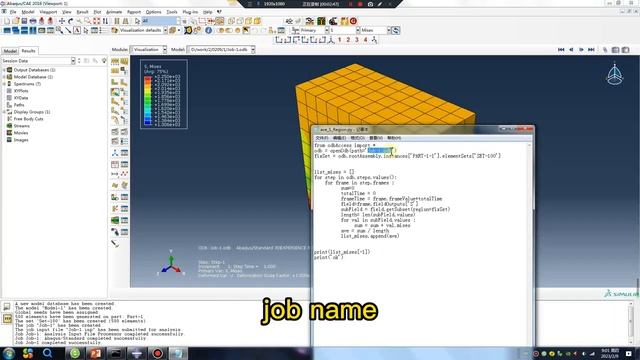Expand the Spectrums tree node
Screen dimensions: 640x360
point(4,84)
